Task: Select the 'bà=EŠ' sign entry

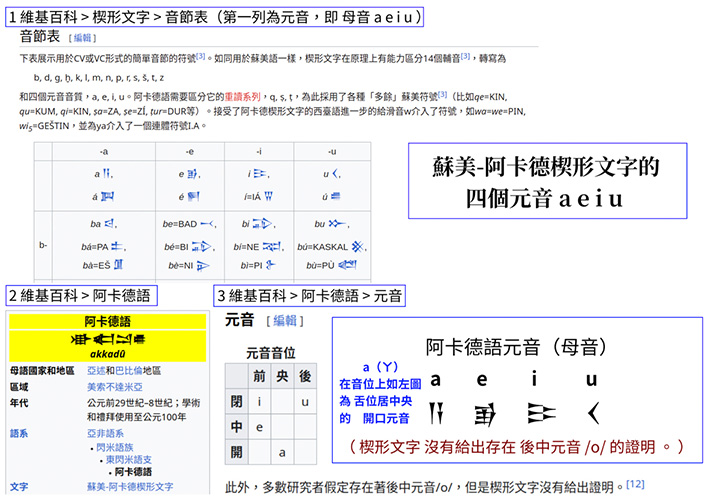Action: tap(103, 265)
